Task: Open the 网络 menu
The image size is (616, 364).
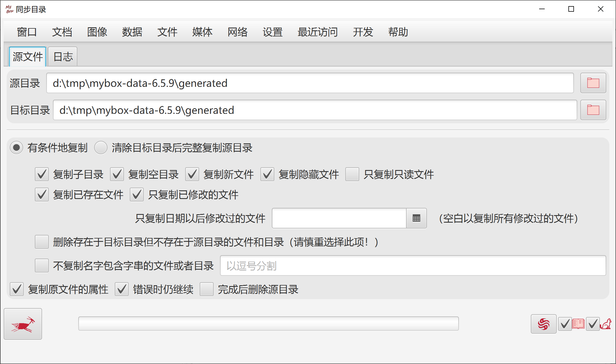Action: pyautogui.click(x=237, y=32)
